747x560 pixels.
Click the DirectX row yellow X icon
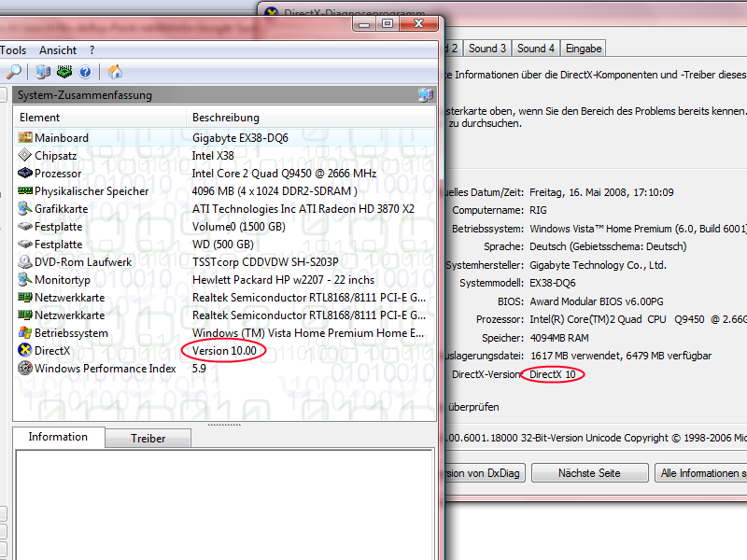point(25,351)
